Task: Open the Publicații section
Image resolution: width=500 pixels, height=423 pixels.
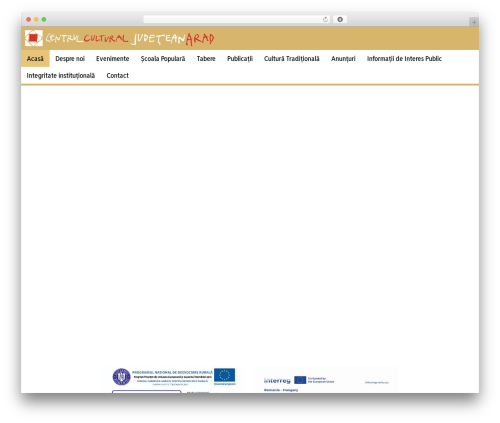Action: click(240, 59)
